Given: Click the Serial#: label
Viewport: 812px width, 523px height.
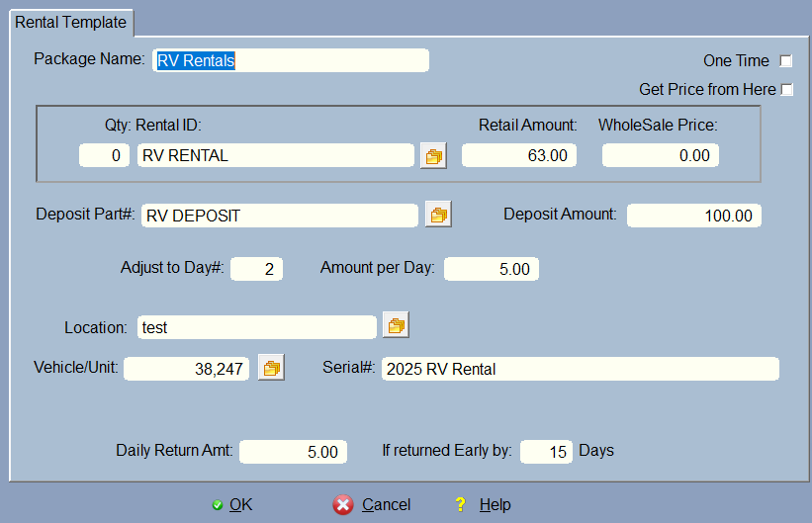Looking at the screenshot, I should [x=348, y=367].
